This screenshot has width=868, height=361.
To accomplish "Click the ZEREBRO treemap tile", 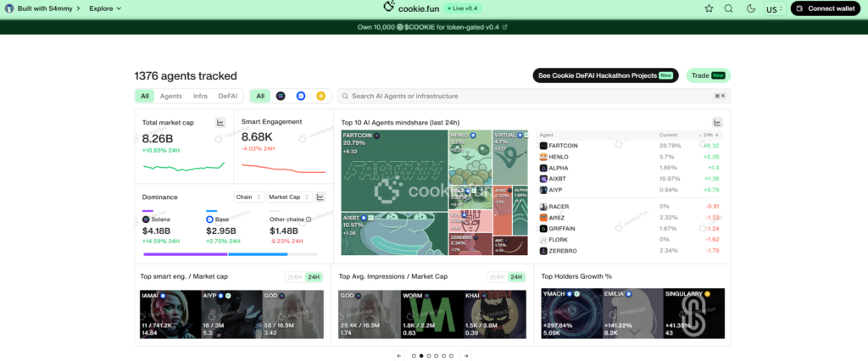I will [470, 245].
